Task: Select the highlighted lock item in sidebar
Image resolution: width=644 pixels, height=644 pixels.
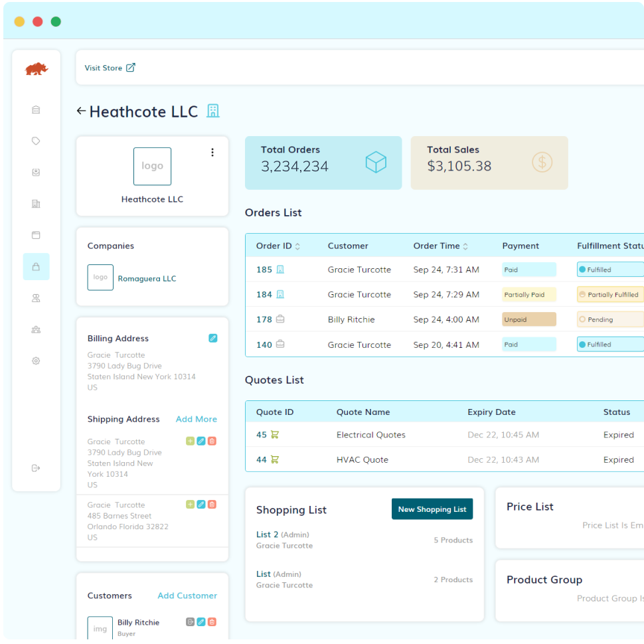Action: (x=36, y=266)
